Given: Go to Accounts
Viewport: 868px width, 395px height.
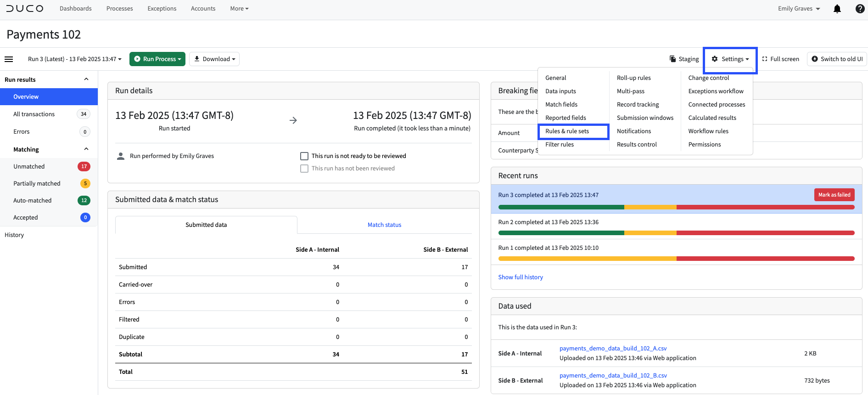Looking at the screenshot, I should coord(203,9).
